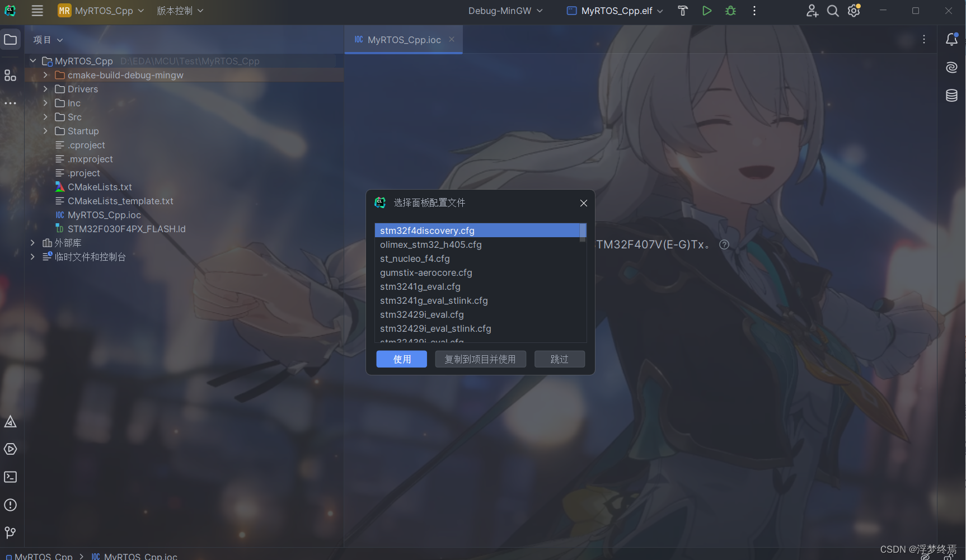The height and width of the screenshot is (560, 966).
Task: Click the config list scrollbar thumb
Action: pyautogui.click(x=583, y=232)
